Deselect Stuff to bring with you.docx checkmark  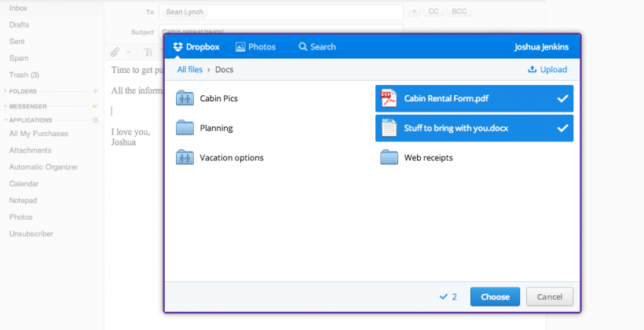click(x=562, y=128)
